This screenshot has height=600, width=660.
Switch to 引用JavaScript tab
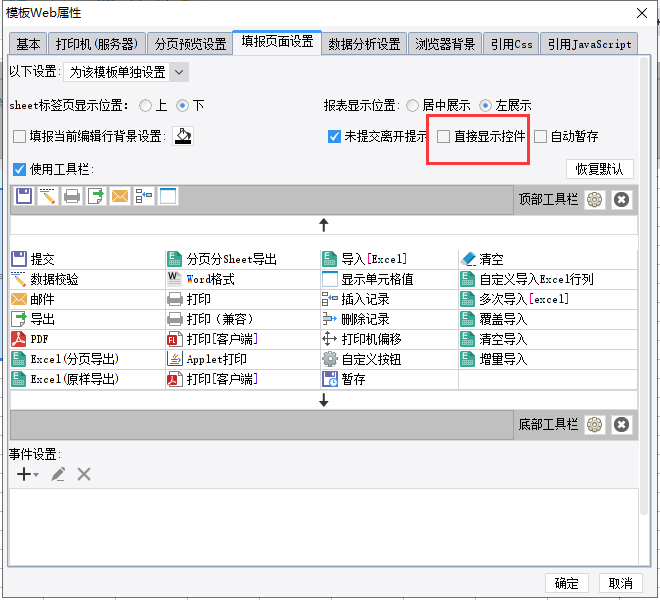[589, 44]
